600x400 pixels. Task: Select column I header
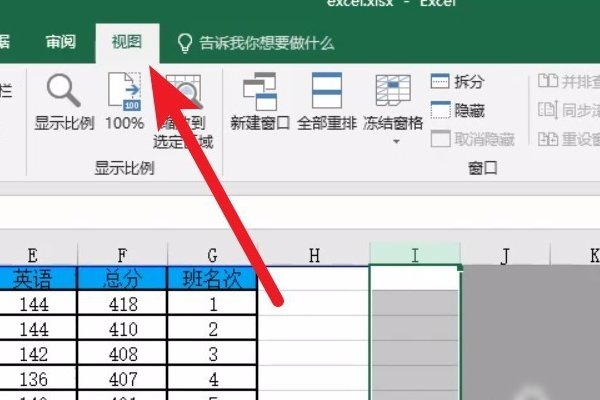(415, 255)
